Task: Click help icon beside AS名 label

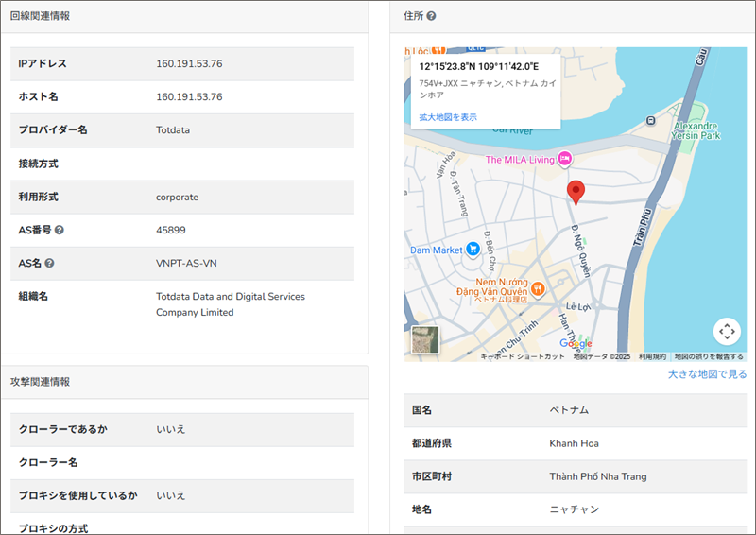Action: (49, 264)
